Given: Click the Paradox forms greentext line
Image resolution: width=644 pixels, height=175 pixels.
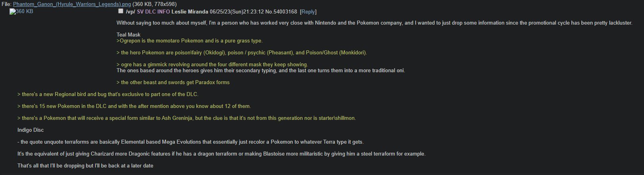Looking at the screenshot, I should click(x=173, y=83).
